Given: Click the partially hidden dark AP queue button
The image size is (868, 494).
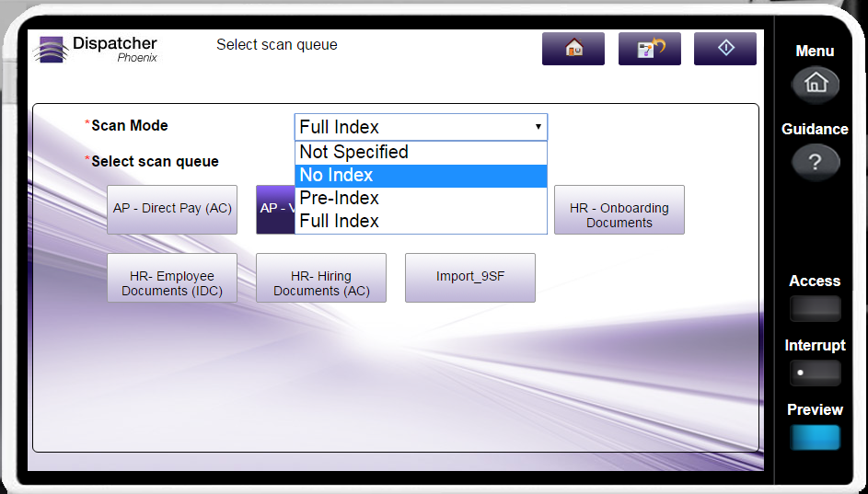Looking at the screenshot, I should (274, 210).
